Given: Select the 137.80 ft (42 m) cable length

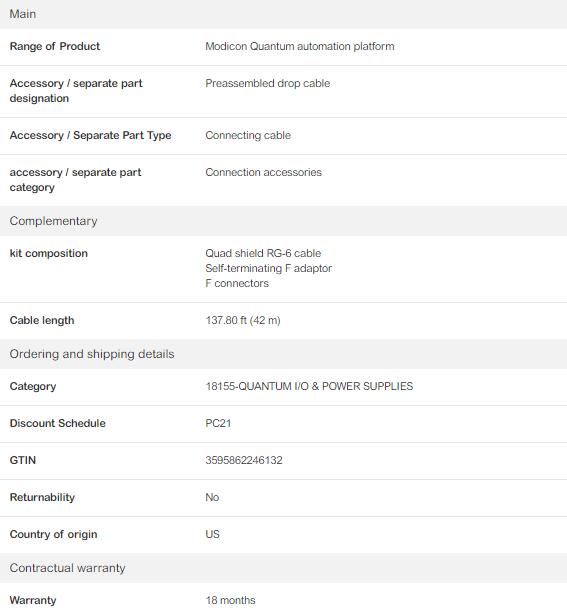Looking at the screenshot, I should click(x=243, y=320).
